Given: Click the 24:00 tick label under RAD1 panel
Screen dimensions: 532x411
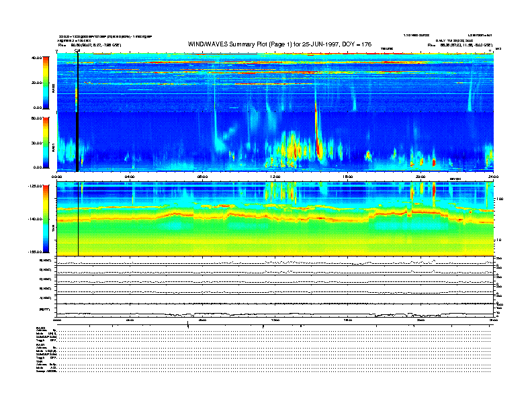Looking at the screenshot, I should [x=493, y=177].
